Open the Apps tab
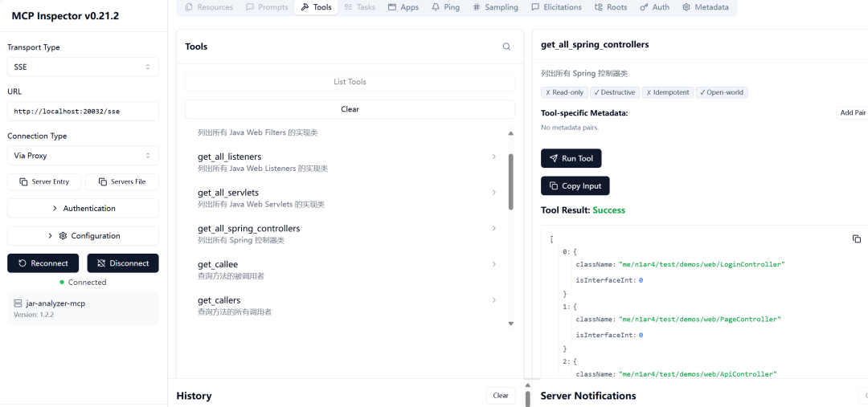 (x=403, y=7)
